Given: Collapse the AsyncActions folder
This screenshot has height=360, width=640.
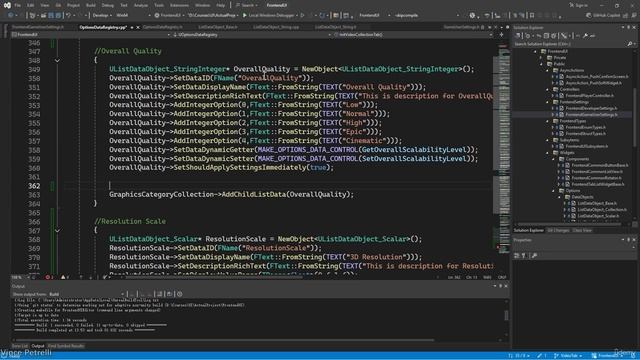Looking at the screenshot, I should [x=548, y=70].
